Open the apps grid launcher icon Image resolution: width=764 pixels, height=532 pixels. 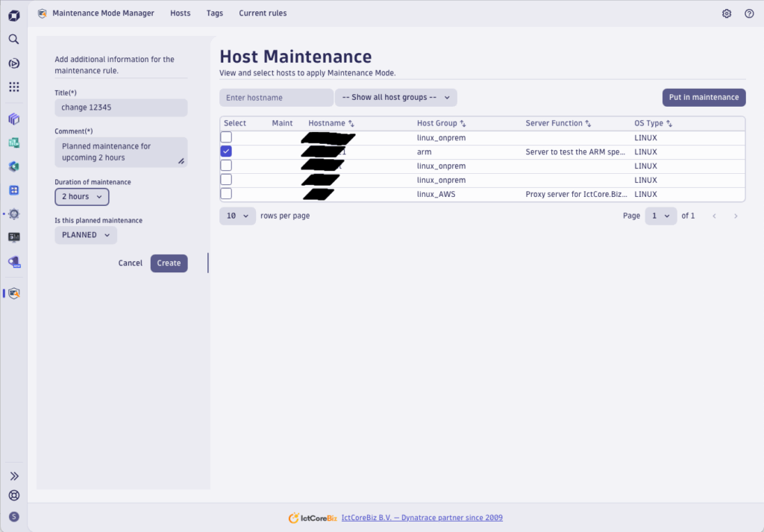tap(13, 87)
